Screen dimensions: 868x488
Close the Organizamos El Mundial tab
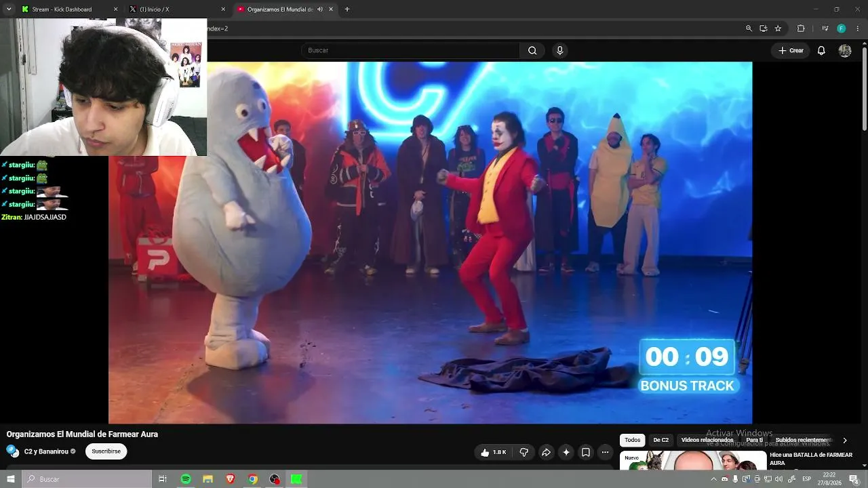331,9
